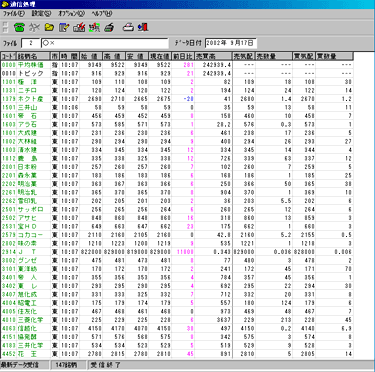The image size is (375, 372).
Task: Click the 受信終了 status bar message
Action: click(106, 365)
